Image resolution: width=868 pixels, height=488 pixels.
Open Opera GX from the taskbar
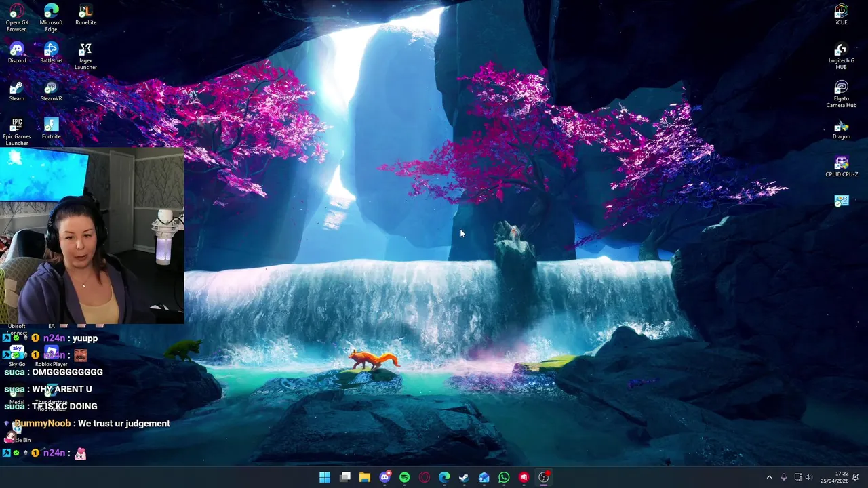[x=425, y=477]
